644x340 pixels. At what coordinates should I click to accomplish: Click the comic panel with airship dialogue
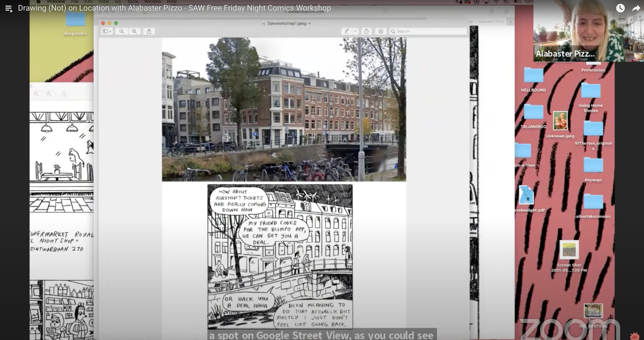pyautogui.click(x=280, y=257)
